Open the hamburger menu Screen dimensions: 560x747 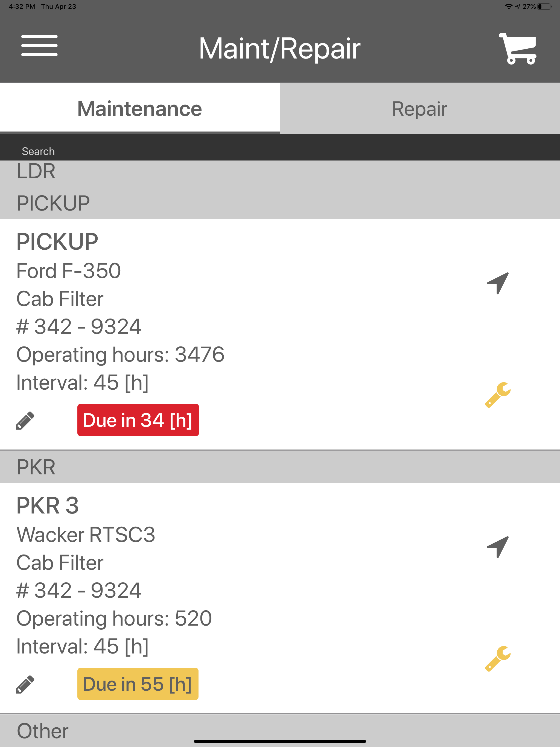point(39,46)
